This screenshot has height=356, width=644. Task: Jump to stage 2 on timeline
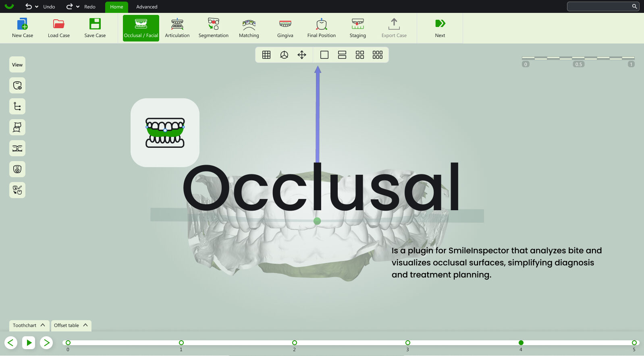295,343
